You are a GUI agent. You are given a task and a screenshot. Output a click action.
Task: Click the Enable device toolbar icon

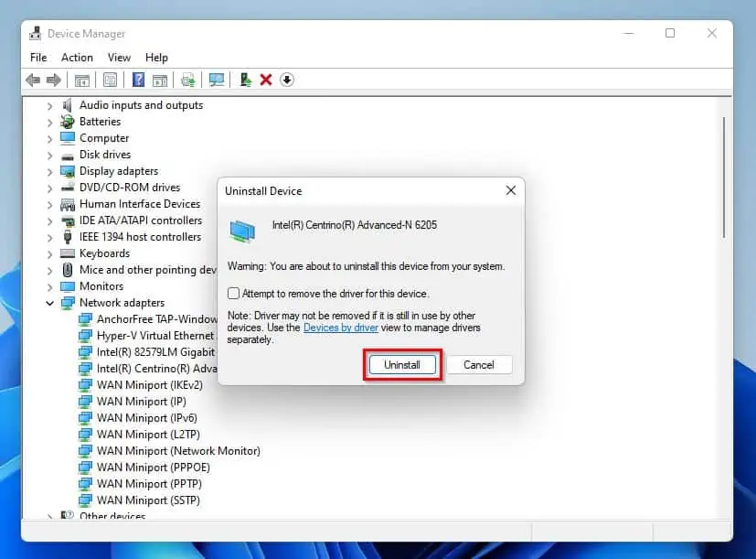(245, 80)
